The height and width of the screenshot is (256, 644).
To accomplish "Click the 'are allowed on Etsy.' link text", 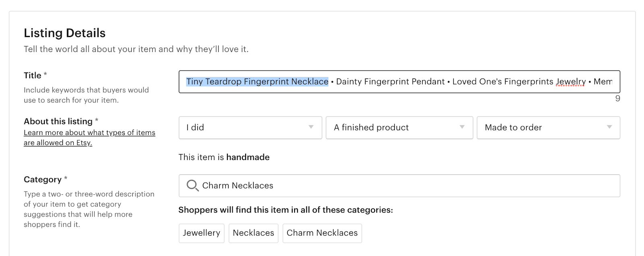I will 58,143.
